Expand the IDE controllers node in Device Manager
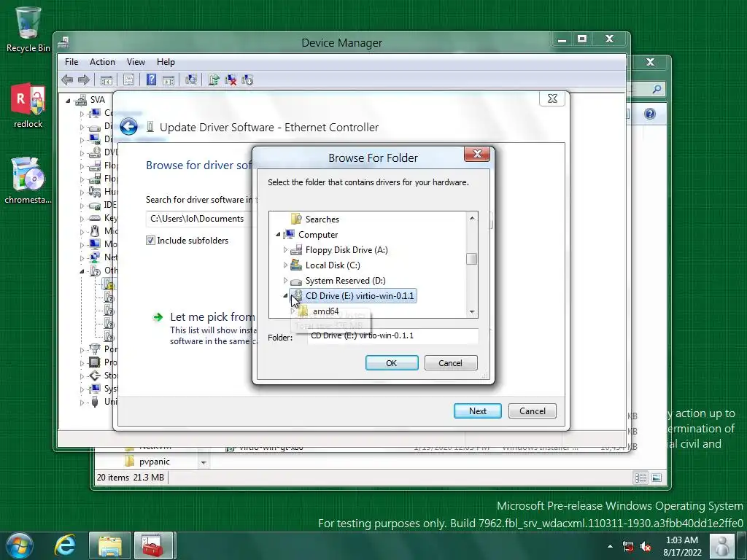 pyautogui.click(x=82, y=205)
